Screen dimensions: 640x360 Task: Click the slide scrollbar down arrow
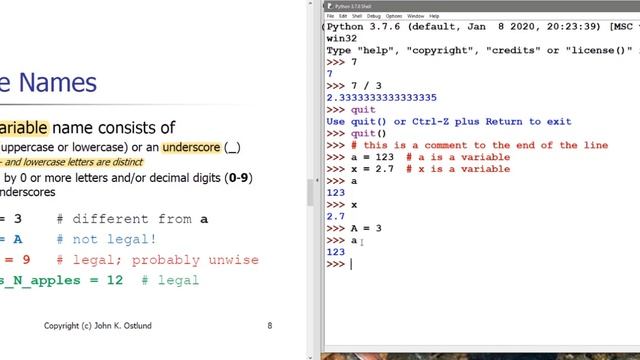310,357
